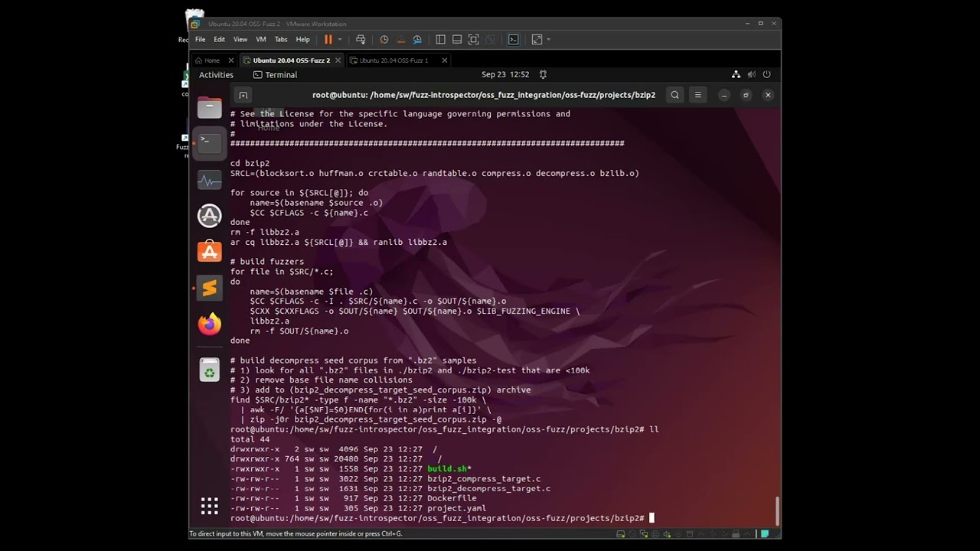The width and height of the screenshot is (980, 551).
Task: Click project.yaml in the file listing
Action: [456, 508]
